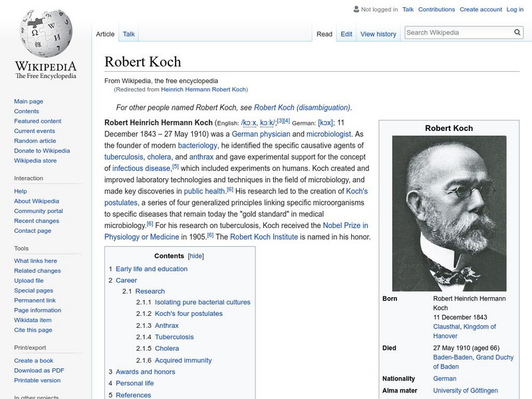Open Clausthal birthplace link in infobox
The image size is (532, 399).
click(x=446, y=327)
